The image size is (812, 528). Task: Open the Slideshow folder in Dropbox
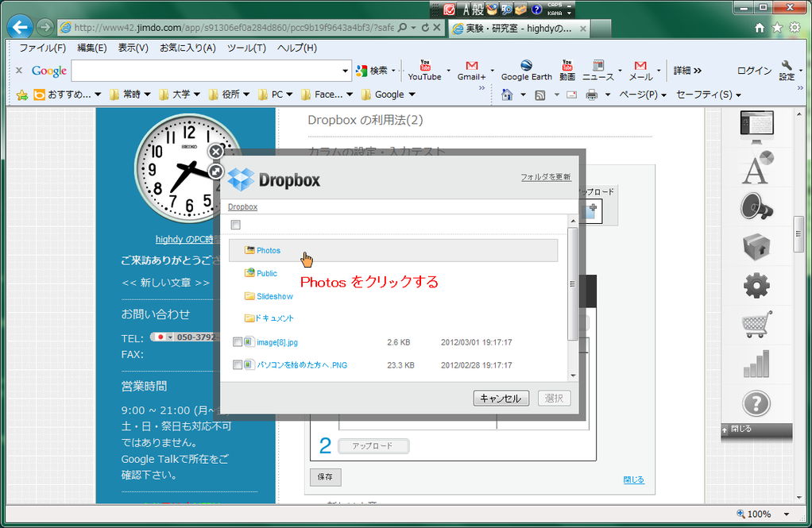(x=274, y=297)
